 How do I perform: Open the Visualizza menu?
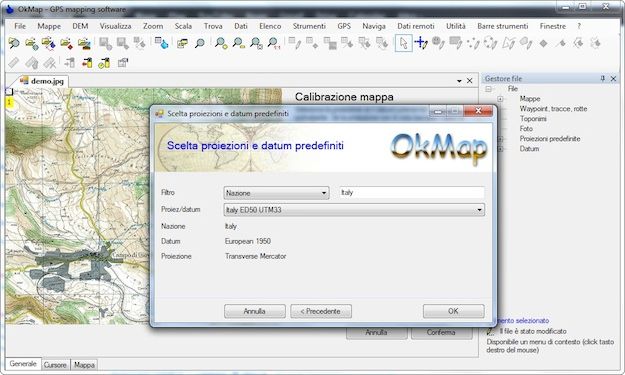tap(115, 26)
